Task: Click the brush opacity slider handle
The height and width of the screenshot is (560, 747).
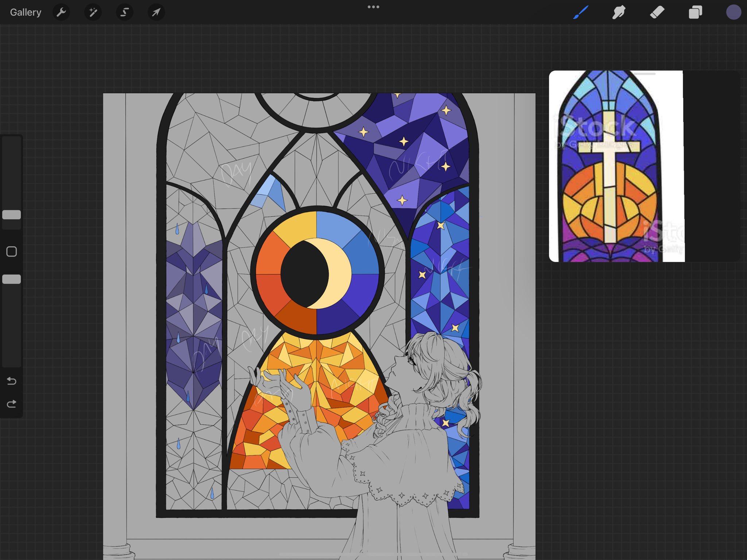Action: 12,279
